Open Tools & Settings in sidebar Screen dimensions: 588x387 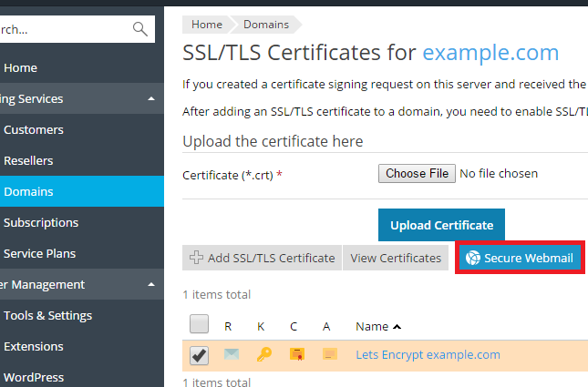[47, 315]
